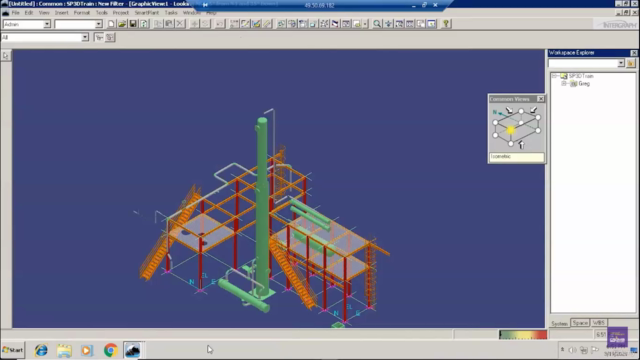
Task: Click the Refresh Workspace icon beside Save
Action: [144, 24]
